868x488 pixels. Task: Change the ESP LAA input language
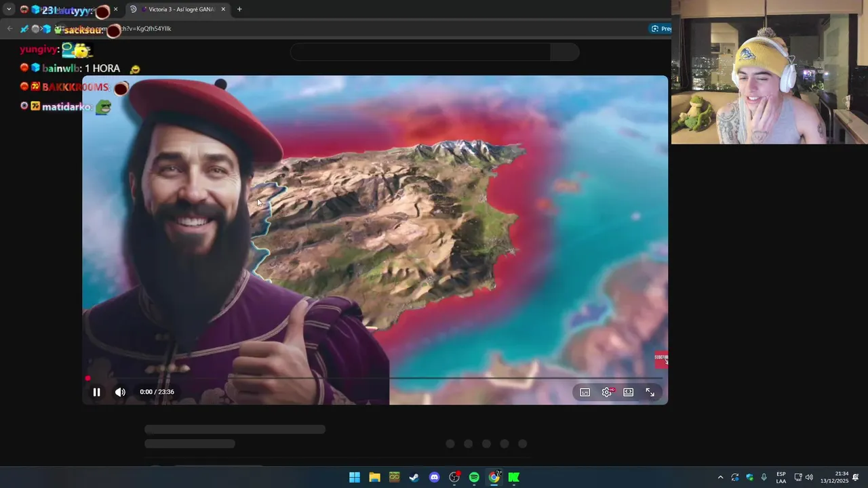coord(781,477)
